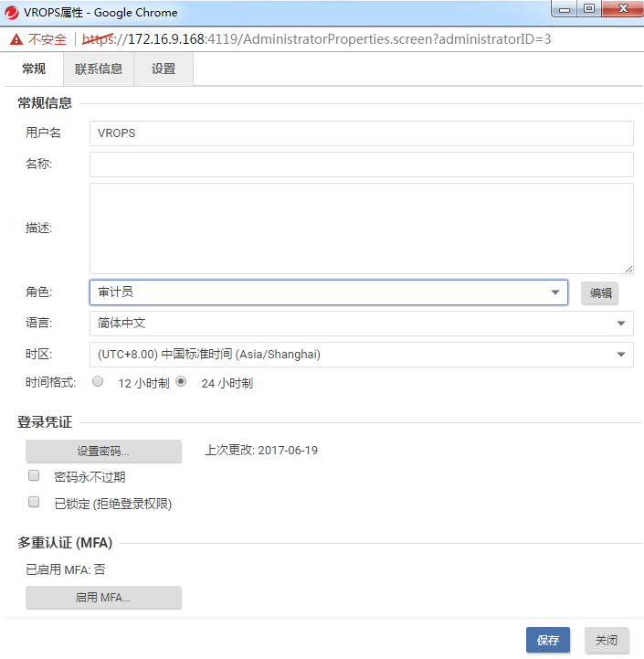This screenshot has width=644, height=659.
Task: Select the 常规 tab
Action: pyautogui.click(x=34, y=69)
